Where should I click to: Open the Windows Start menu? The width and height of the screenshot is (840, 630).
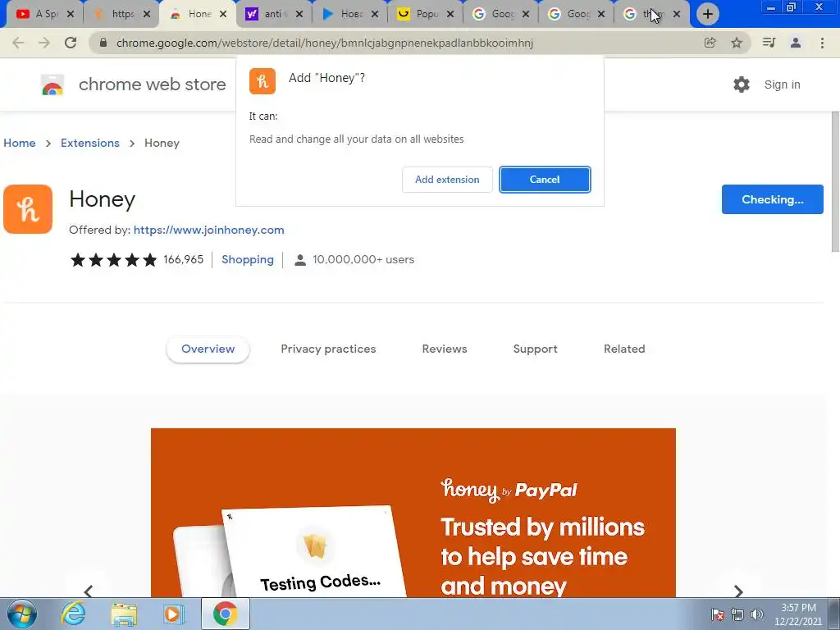pos(22,614)
